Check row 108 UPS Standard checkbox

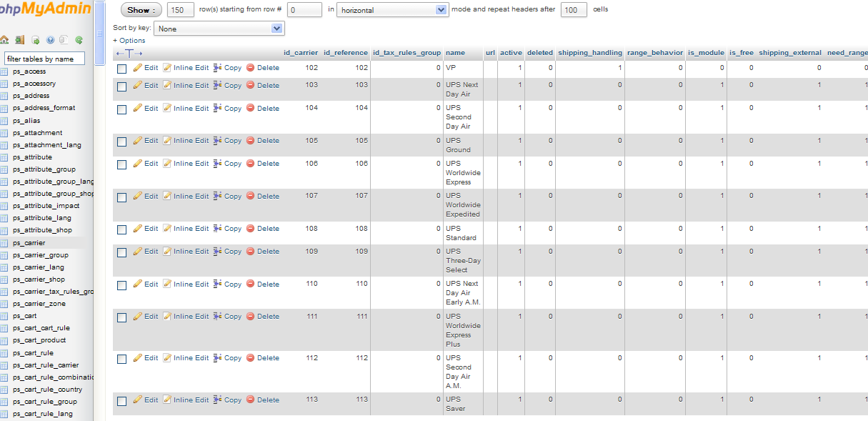click(121, 229)
